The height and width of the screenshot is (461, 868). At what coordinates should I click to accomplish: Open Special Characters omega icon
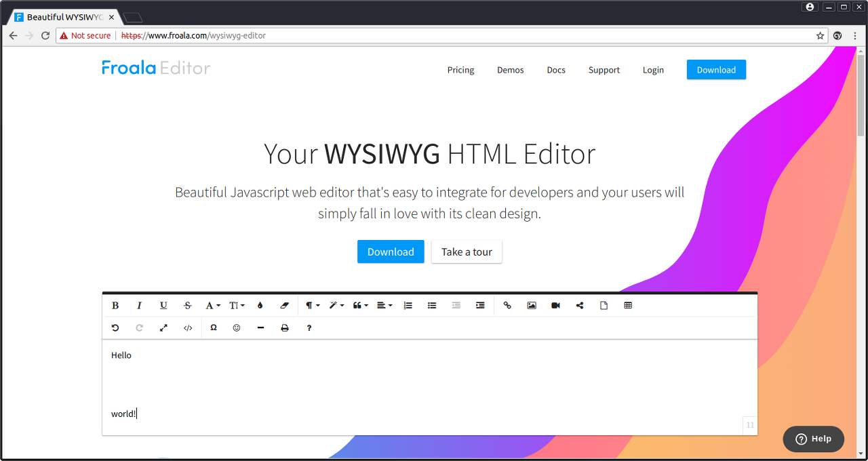(x=214, y=328)
